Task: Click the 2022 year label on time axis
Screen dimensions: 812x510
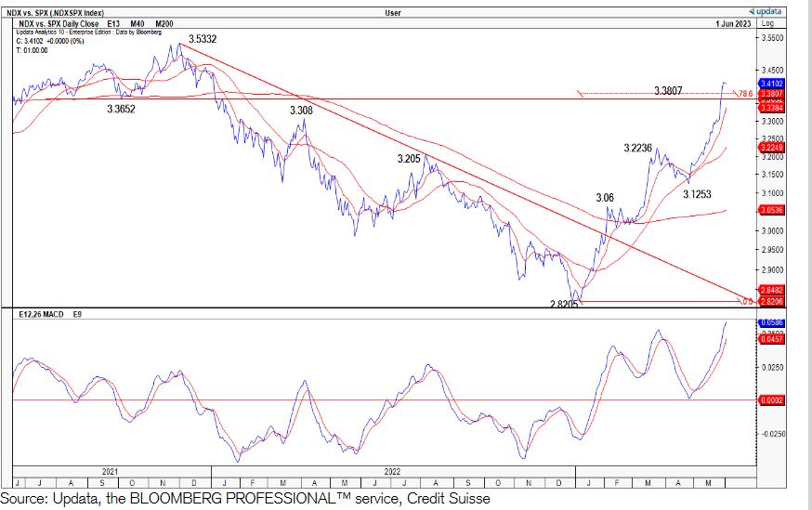Action: coord(392,471)
